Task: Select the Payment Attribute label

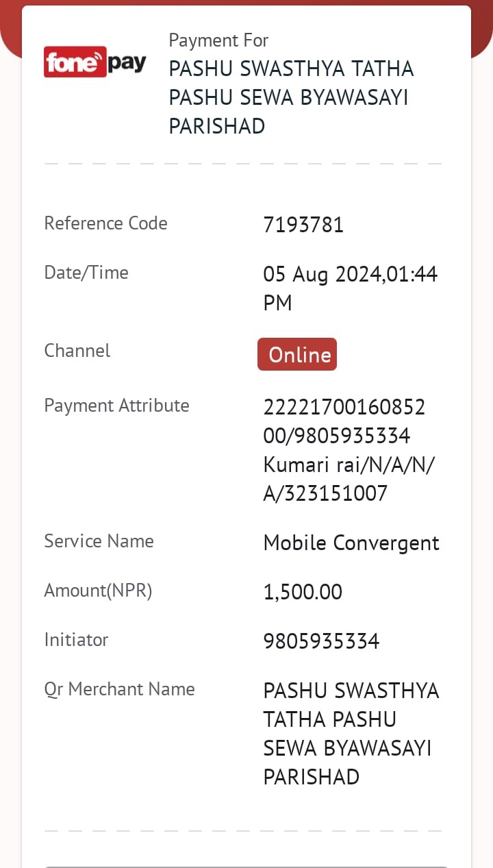Action: (116, 406)
